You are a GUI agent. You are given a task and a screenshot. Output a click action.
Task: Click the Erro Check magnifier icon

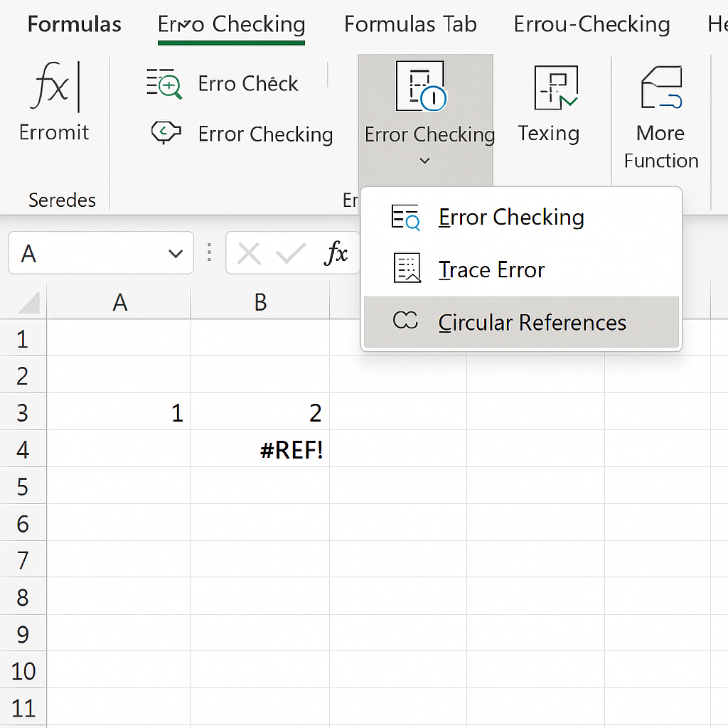[x=164, y=84]
